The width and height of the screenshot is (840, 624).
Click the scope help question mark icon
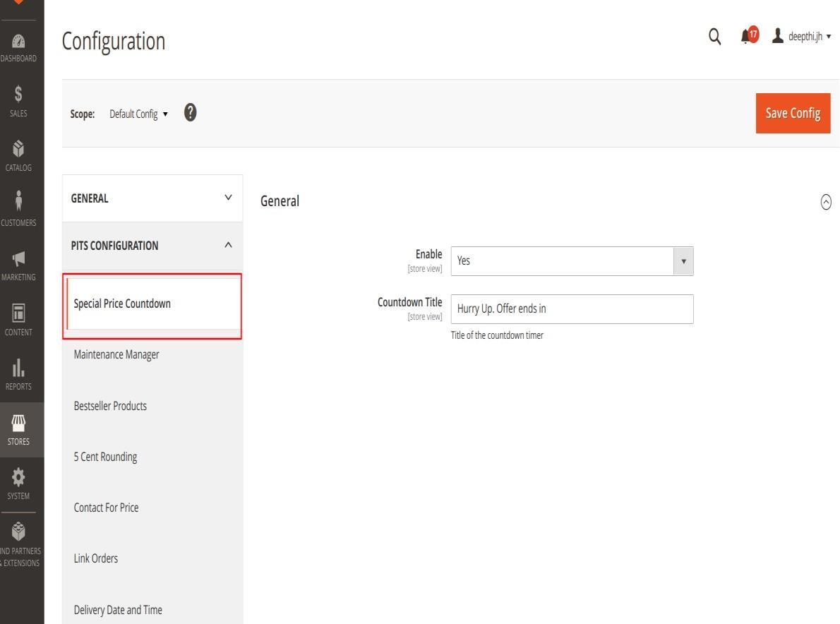(x=190, y=112)
